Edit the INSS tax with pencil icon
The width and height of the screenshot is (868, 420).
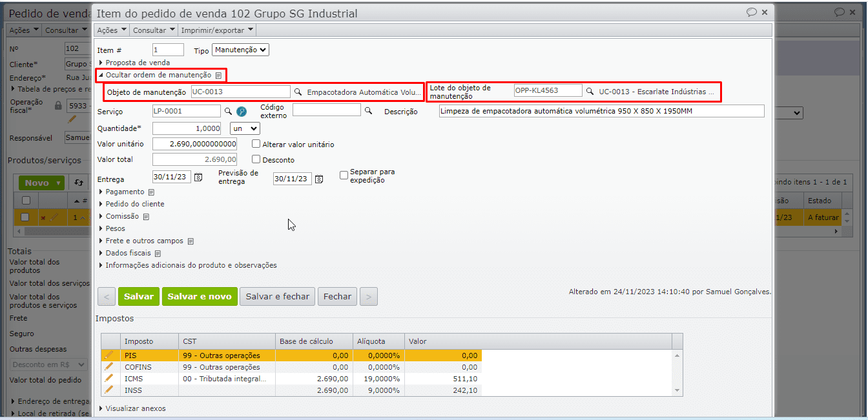click(109, 390)
